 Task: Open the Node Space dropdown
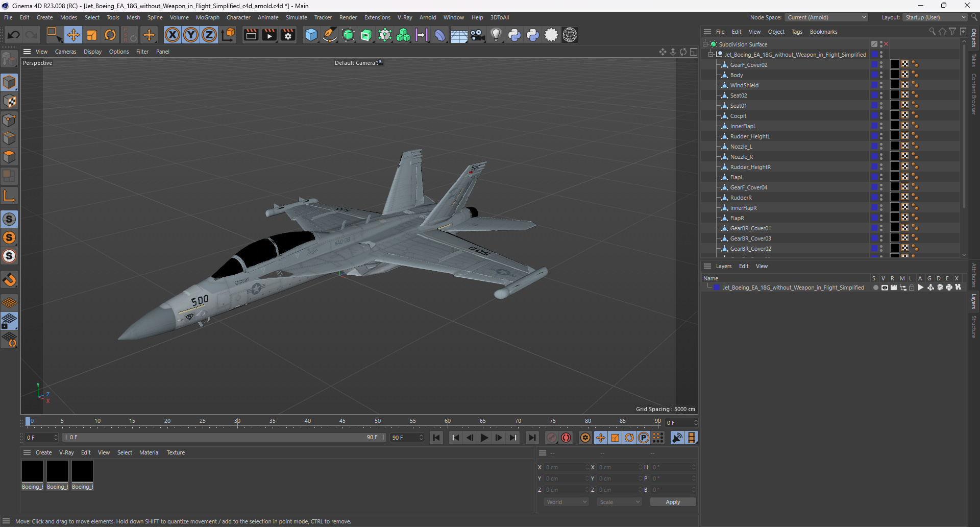[826, 17]
